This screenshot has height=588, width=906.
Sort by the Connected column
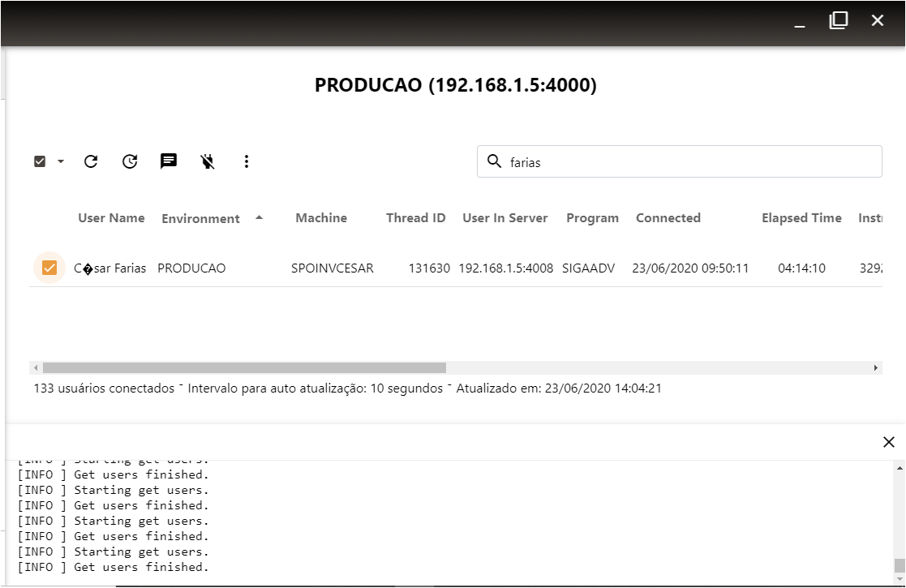pos(668,217)
